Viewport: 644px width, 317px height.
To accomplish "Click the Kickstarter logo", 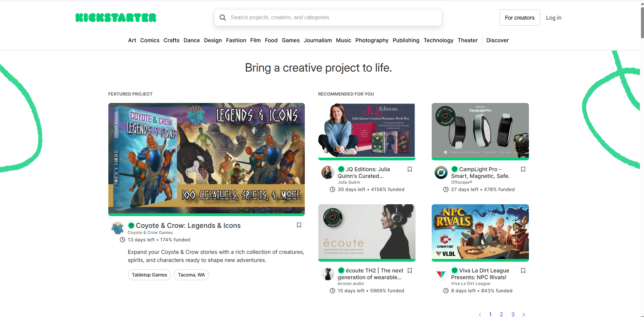I will [x=116, y=18].
